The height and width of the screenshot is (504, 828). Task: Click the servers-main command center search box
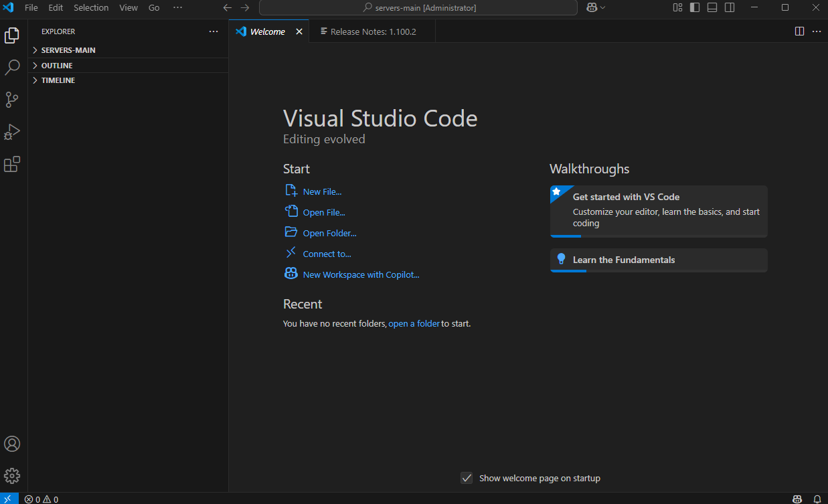point(418,7)
